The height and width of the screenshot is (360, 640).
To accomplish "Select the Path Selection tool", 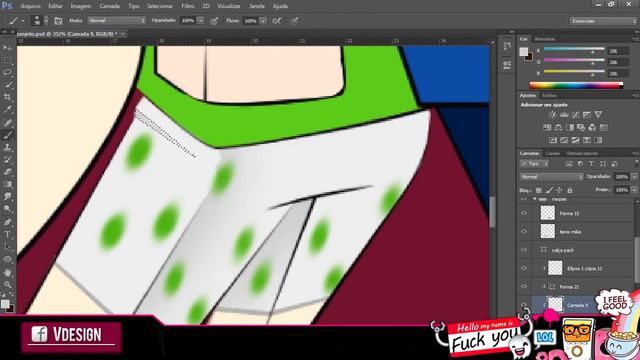I will 7,247.
